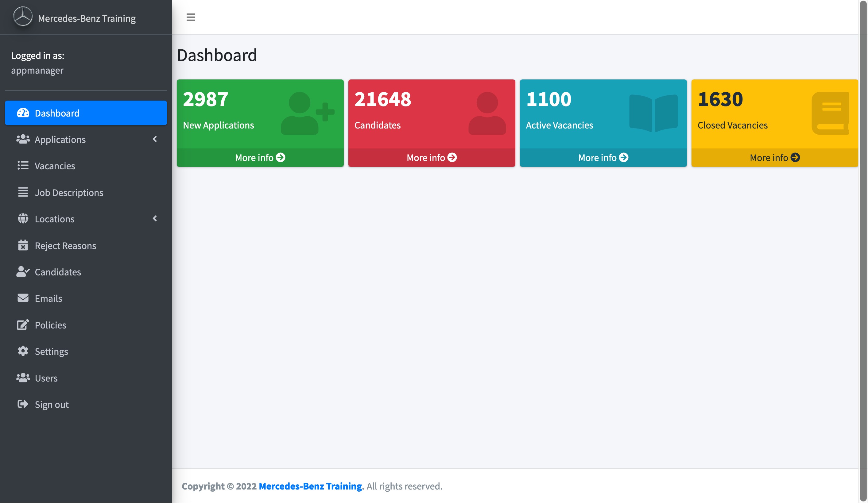Expand the Locations submenu chevron

pyautogui.click(x=155, y=219)
